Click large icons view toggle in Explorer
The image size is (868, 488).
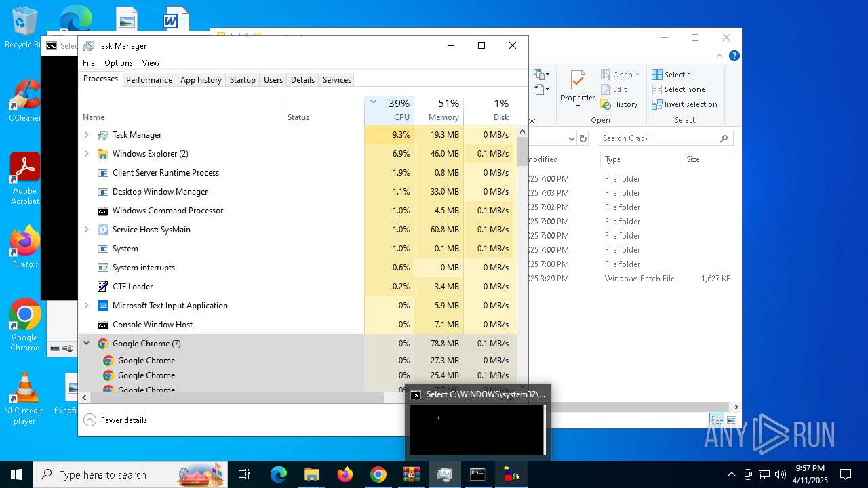pos(732,420)
